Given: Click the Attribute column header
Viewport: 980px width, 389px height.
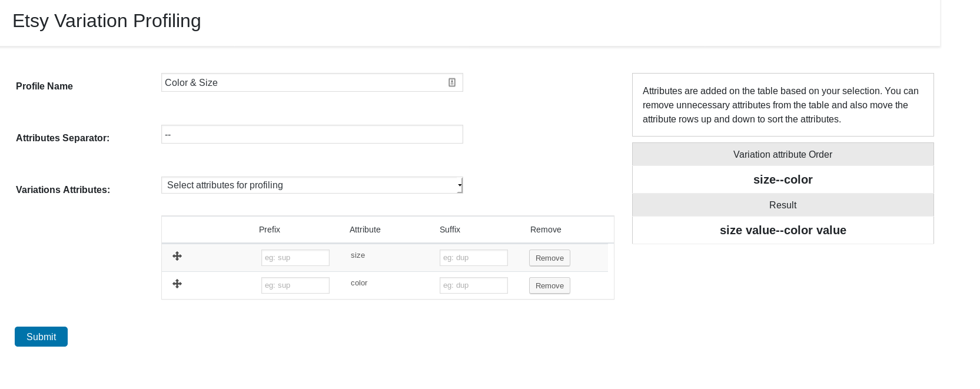Looking at the screenshot, I should click(365, 230).
